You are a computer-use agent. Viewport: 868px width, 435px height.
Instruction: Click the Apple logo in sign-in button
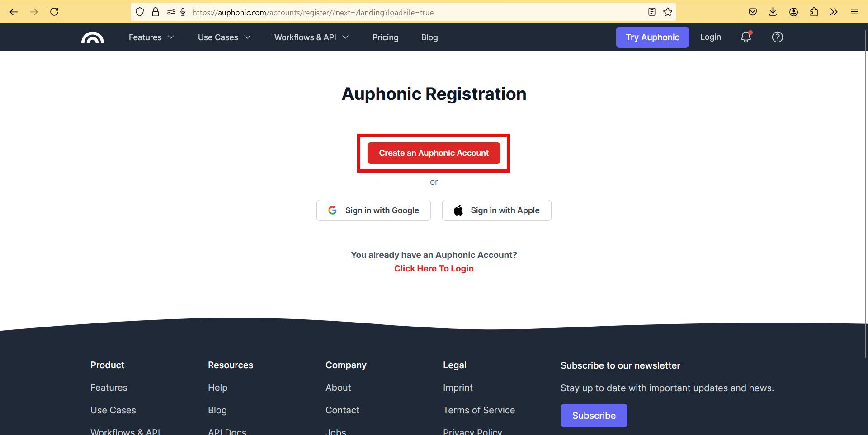click(x=458, y=210)
